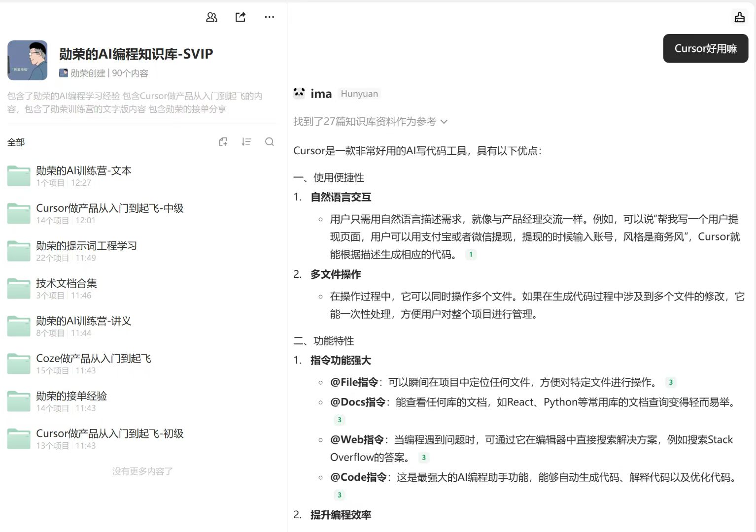The width and height of the screenshot is (756, 532).
Task: Open folder 技术文档合集
Action: click(142, 289)
